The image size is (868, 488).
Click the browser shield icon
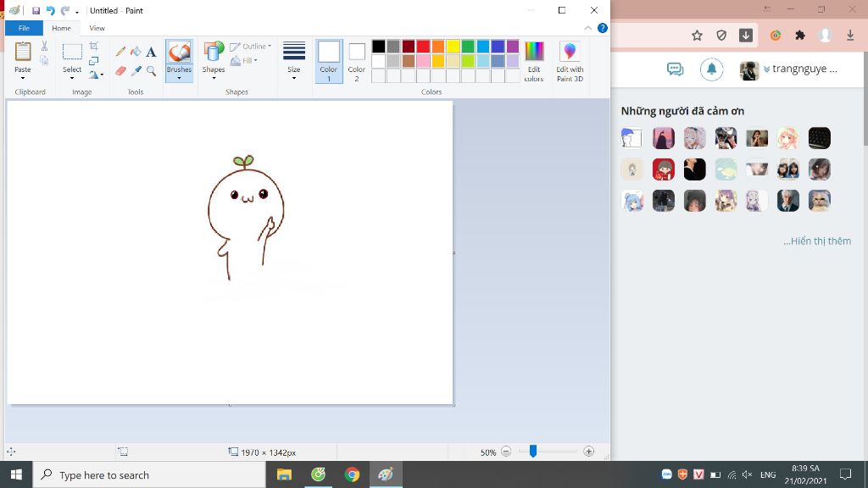coord(721,36)
